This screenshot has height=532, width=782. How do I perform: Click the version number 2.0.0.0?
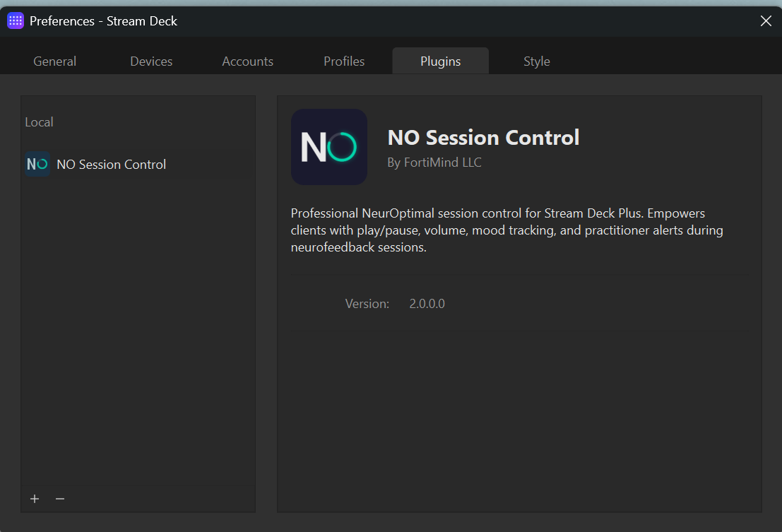coord(427,303)
